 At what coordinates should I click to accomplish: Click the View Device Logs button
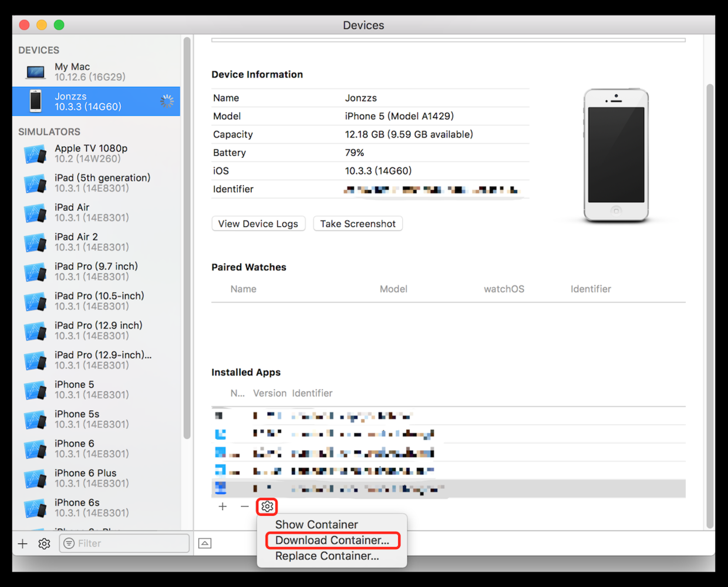(x=258, y=223)
